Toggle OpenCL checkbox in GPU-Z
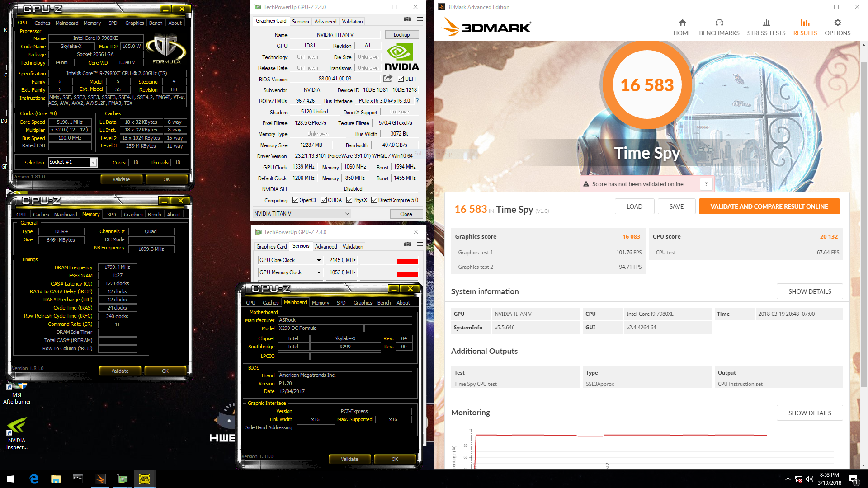This screenshot has height=488, width=868. tap(295, 200)
